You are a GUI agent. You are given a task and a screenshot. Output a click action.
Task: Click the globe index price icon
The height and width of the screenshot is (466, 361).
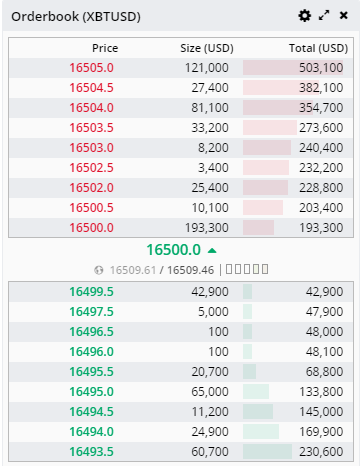[99, 270]
